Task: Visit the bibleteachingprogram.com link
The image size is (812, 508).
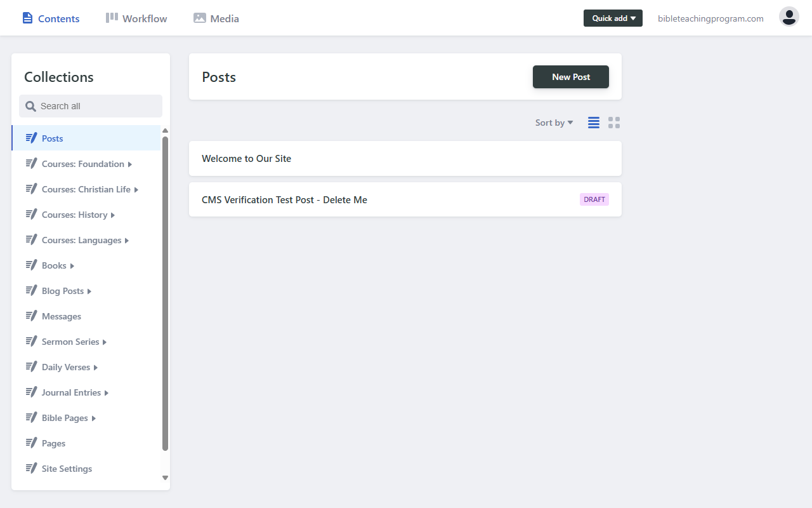Action: [x=710, y=18]
